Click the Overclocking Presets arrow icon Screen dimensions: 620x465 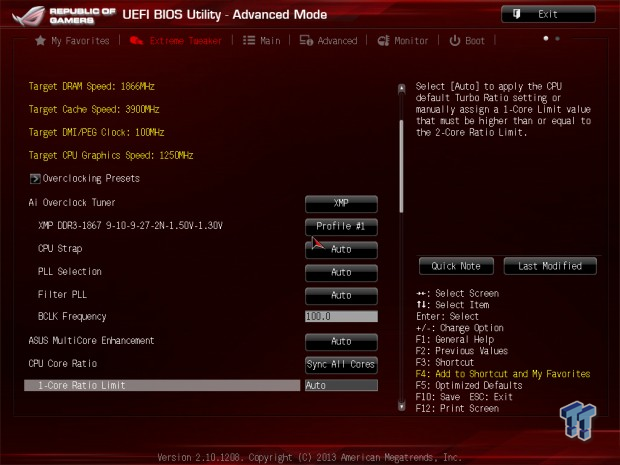click(x=35, y=179)
